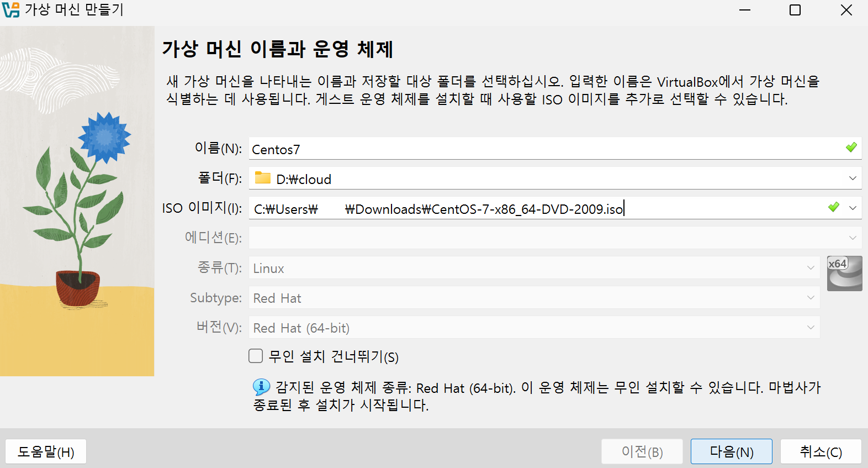This screenshot has width=868, height=468.
Task: Click the 폴더(F): label
Action: (220, 178)
